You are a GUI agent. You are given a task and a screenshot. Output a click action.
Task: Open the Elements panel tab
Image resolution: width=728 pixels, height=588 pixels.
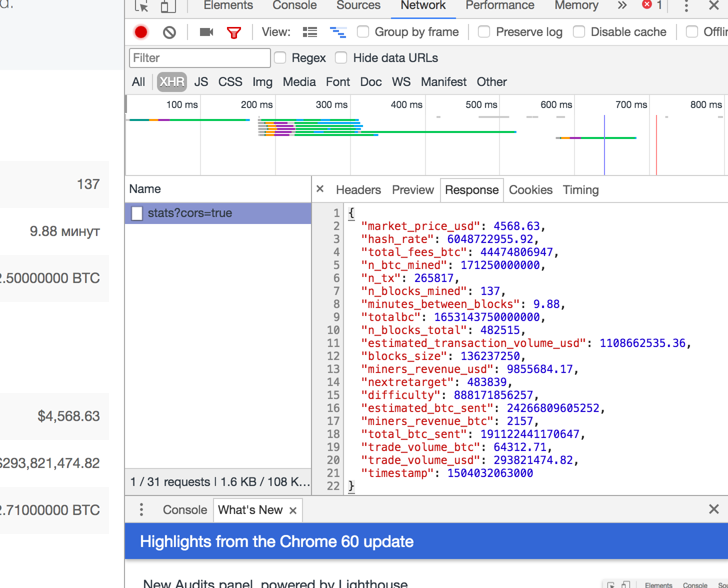[228, 5]
